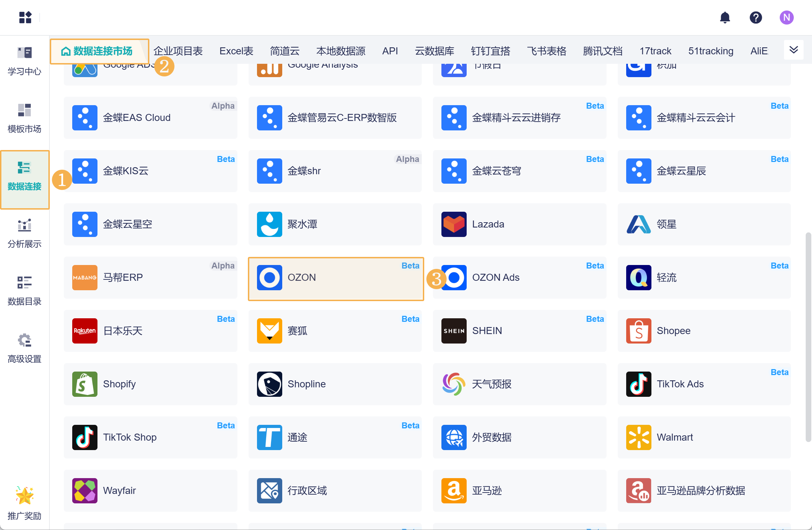Click the Shopee bag logo
The image size is (812, 530).
[x=639, y=331]
